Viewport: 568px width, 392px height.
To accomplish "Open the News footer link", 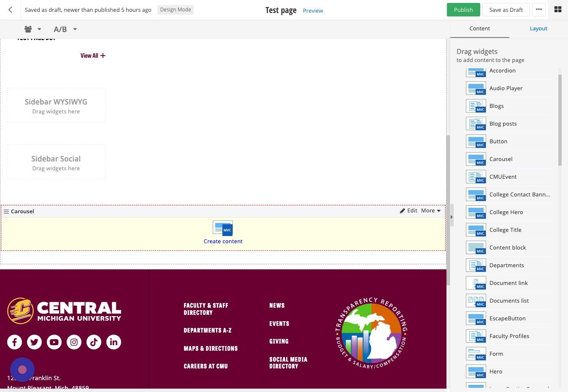I will pyautogui.click(x=277, y=306).
